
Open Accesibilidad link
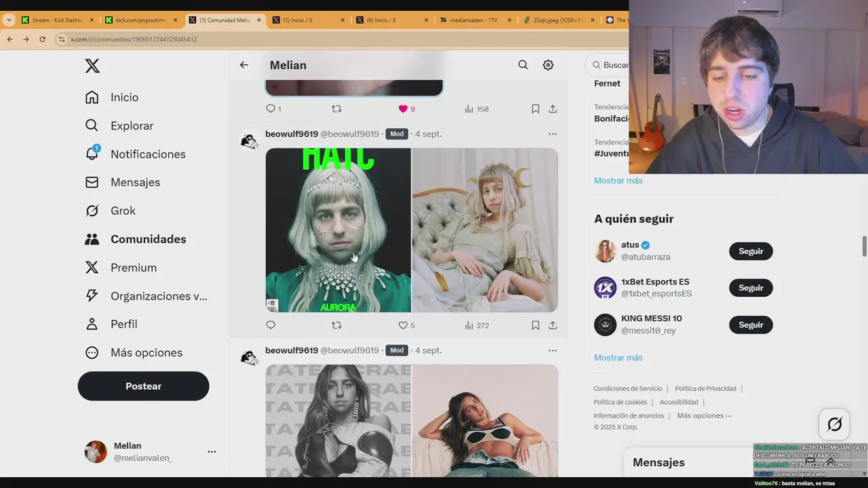click(x=679, y=402)
